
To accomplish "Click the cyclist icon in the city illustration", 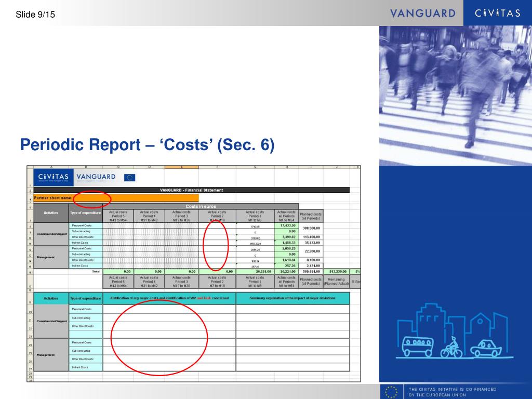I will pos(451,348).
